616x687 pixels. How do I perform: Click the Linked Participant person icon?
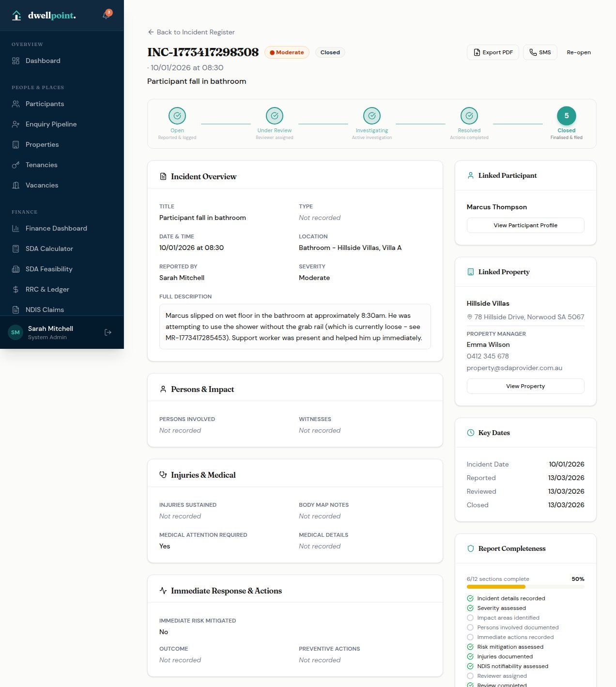(471, 175)
